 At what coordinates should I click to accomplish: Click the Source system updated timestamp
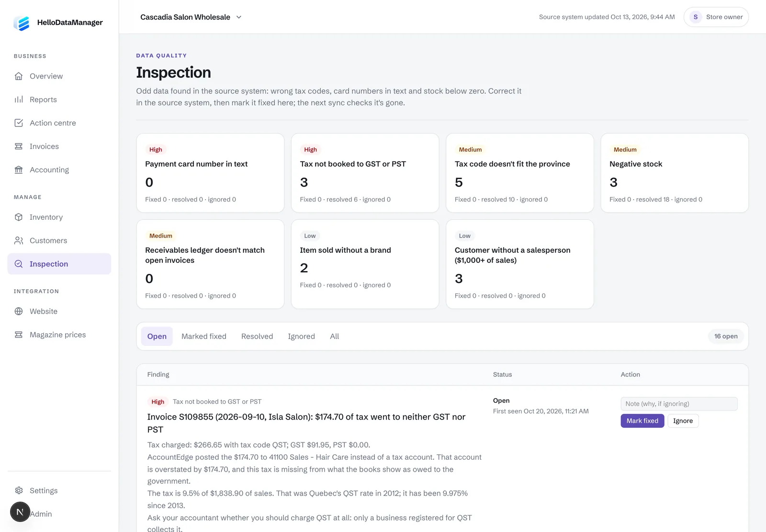point(607,17)
